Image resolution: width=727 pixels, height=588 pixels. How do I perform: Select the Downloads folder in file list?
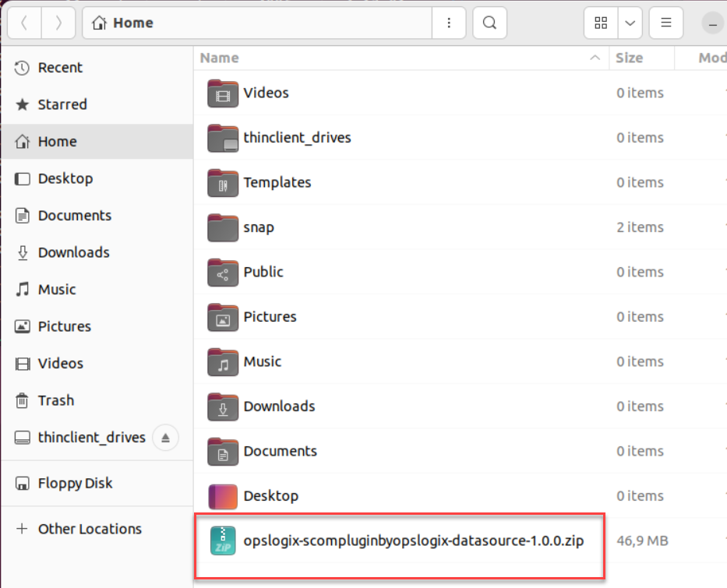coord(279,406)
